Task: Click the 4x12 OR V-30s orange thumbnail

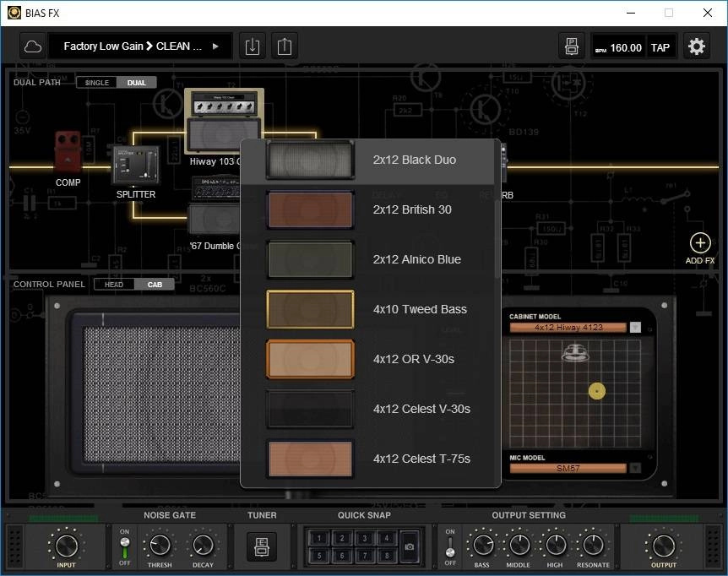Action: [x=310, y=359]
